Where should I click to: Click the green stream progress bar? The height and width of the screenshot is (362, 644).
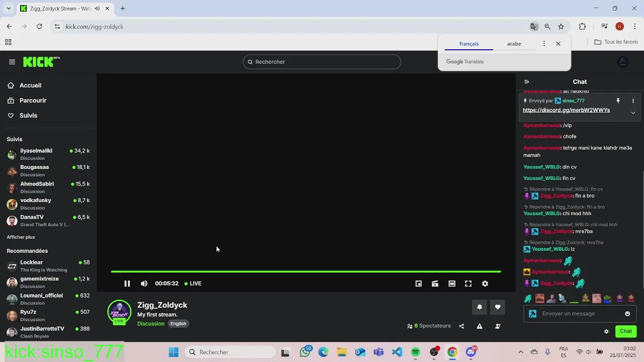pyautogui.click(x=306, y=271)
